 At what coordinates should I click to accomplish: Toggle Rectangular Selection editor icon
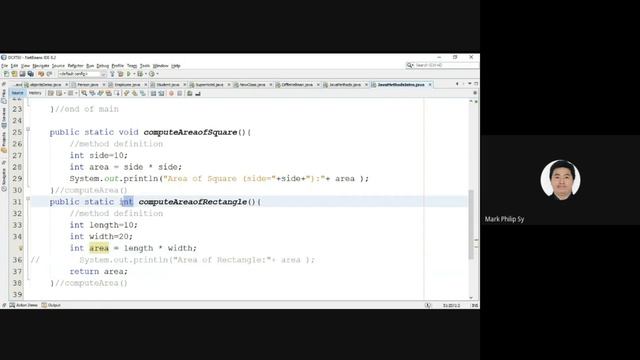click(x=117, y=93)
